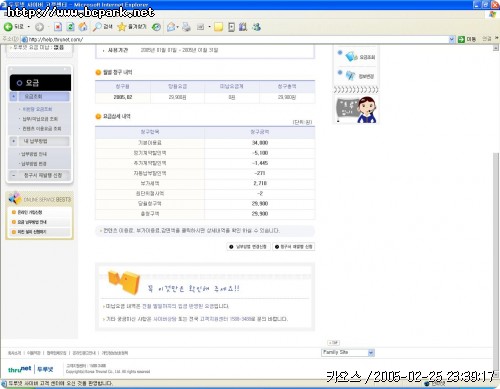Screen dimensions: 500x389
Task: Expand the minus box beside 청구서 재발행 신청
Action: (x=13, y=175)
